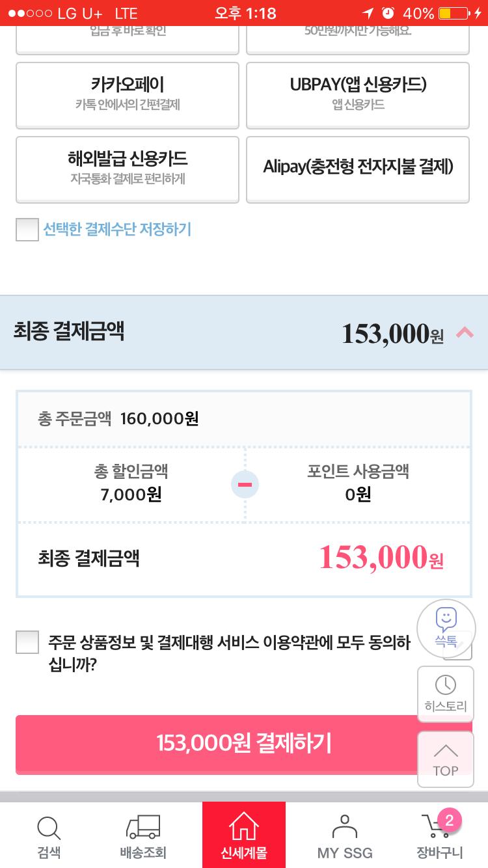The height and width of the screenshot is (868, 488).
Task: Go to 신세계몰 home icon
Action: (x=244, y=827)
